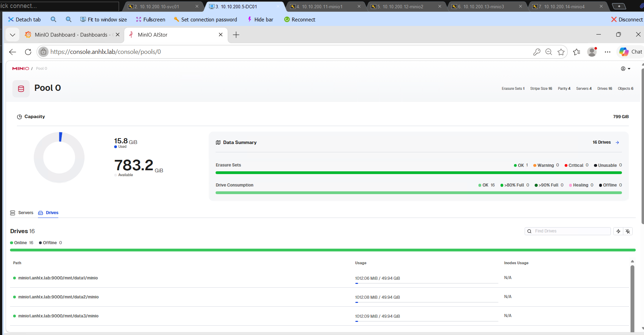Click the Drive Consumption status bar
This screenshot has width=644, height=335.
click(419, 193)
